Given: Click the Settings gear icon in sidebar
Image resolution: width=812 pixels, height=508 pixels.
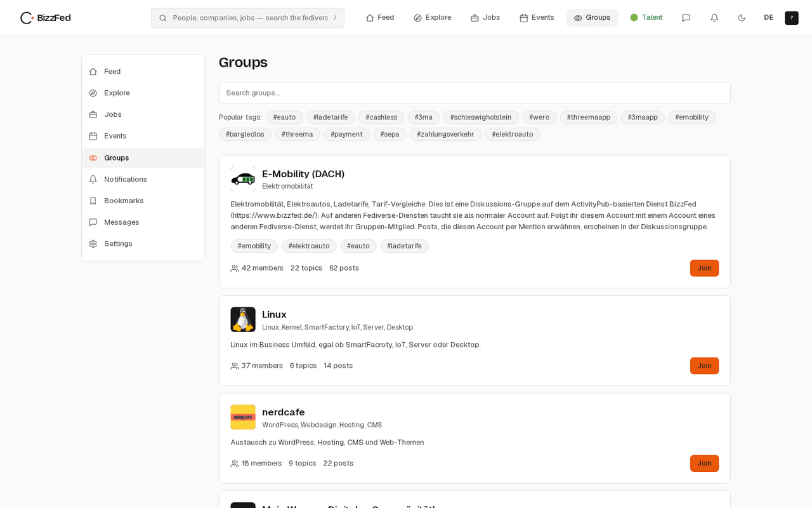Looking at the screenshot, I should (x=93, y=244).
